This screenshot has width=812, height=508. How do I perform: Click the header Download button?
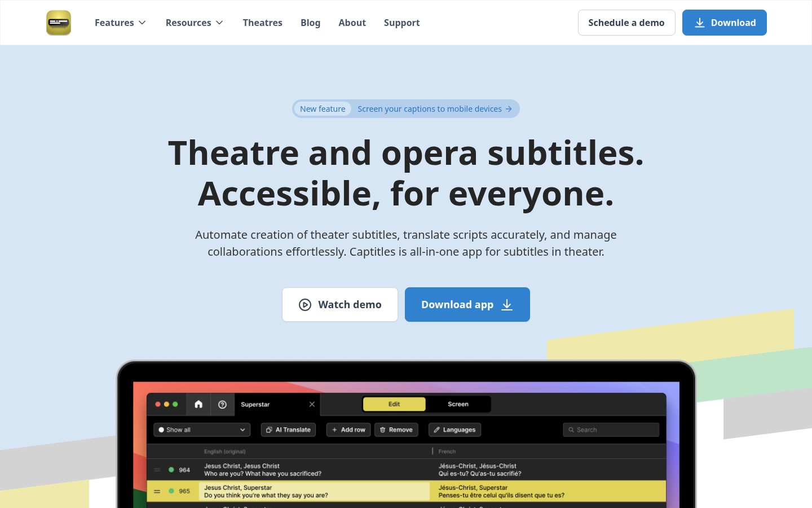coord(725,23)
